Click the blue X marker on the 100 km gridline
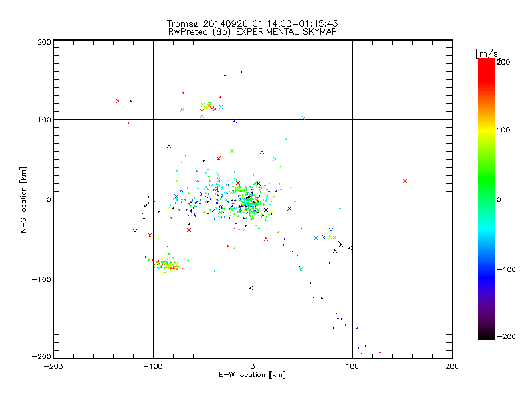 tap(303, 118)
